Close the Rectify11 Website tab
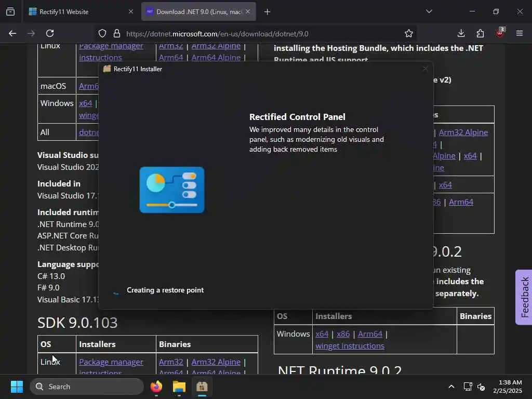This screenshot has height=399, width=532. [x=130, y=11]
